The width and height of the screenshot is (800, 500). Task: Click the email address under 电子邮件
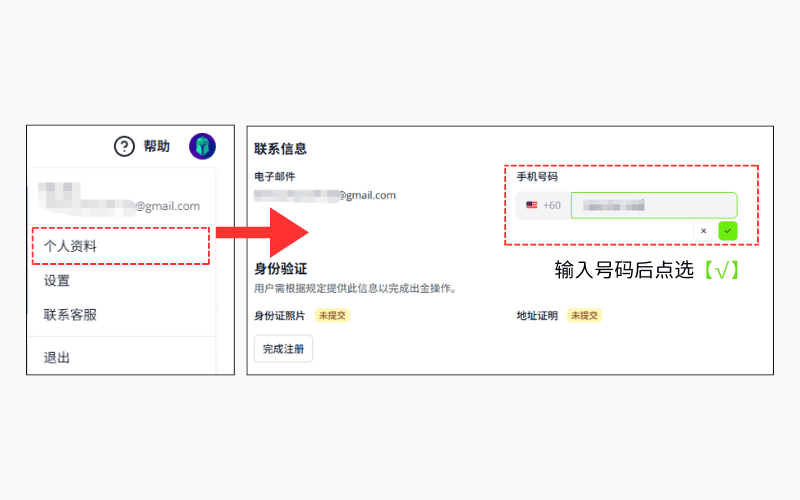[x=325, y=195]
